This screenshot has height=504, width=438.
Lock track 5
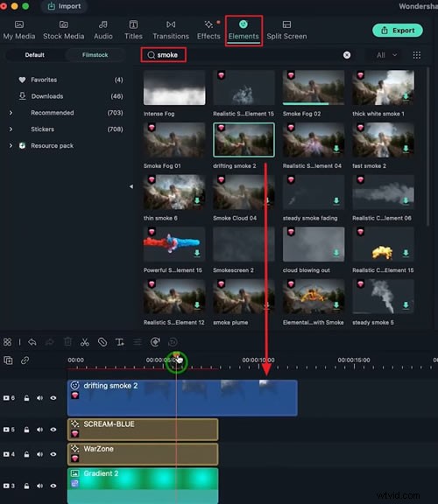tap(26, 430)
